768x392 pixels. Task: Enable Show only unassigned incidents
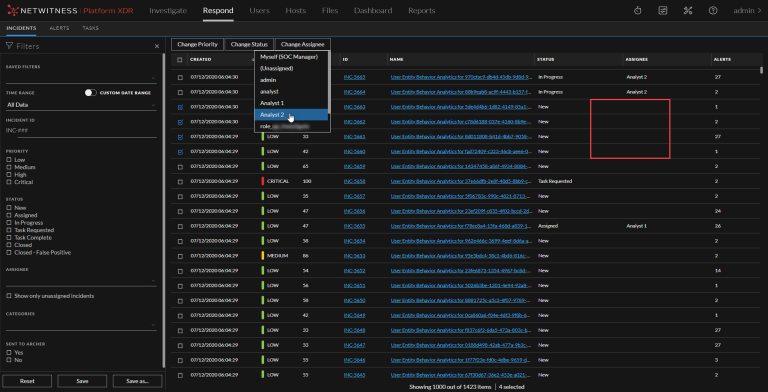click(x=9, y=296)
